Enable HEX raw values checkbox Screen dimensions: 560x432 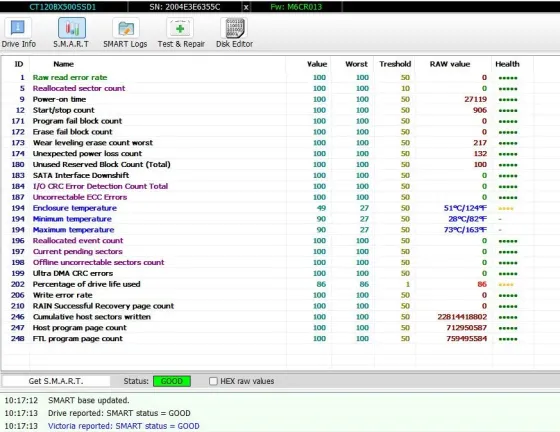coord(213,381)
